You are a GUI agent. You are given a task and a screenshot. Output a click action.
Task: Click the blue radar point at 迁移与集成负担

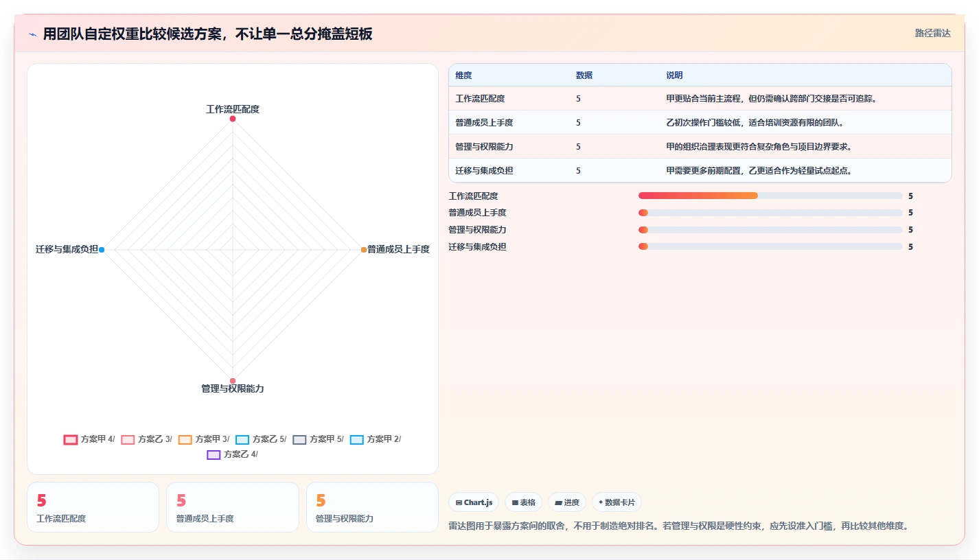pyautogui.click(x=102, y=250)
